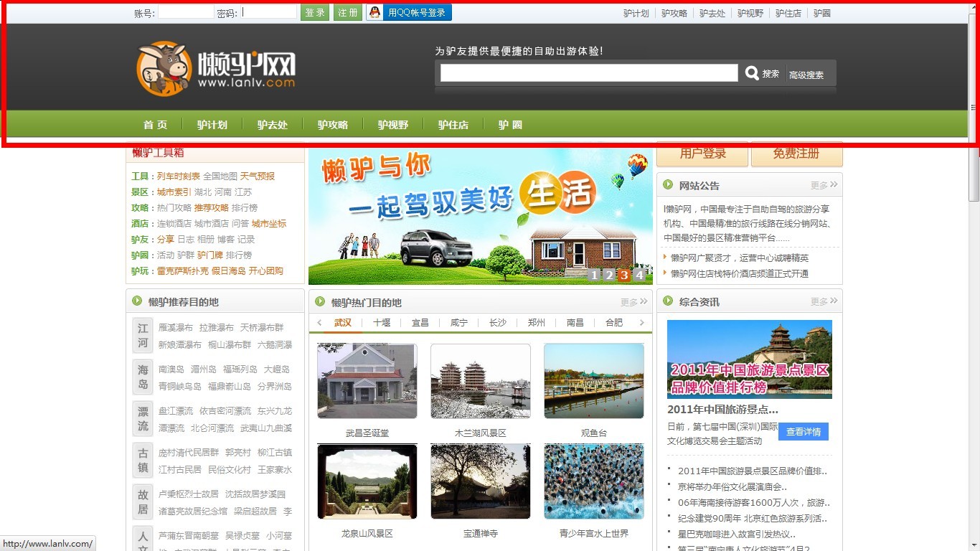Open the 武昌圣诞堂 photo thumbnail

367,381
